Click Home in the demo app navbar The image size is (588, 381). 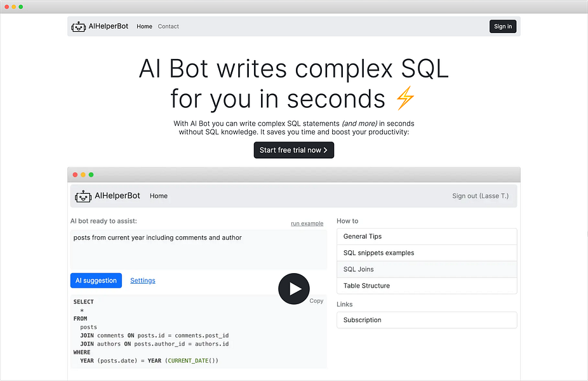[x=158, y=196]
